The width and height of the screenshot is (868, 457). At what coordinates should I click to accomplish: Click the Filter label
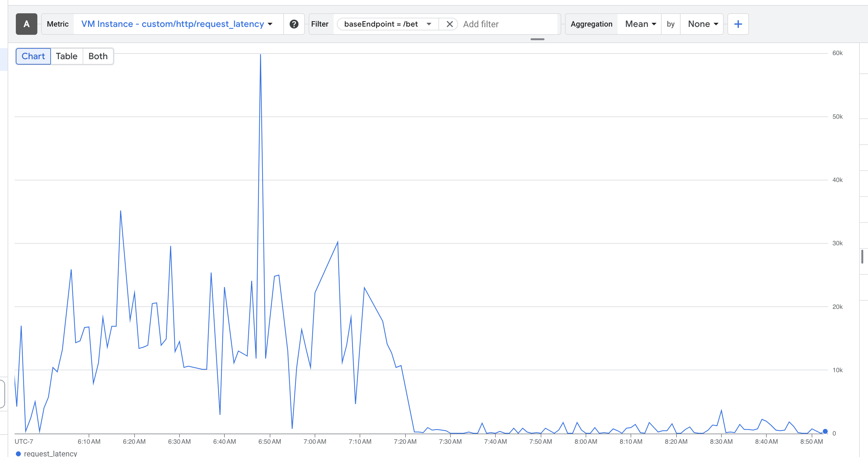pos(319,24)
